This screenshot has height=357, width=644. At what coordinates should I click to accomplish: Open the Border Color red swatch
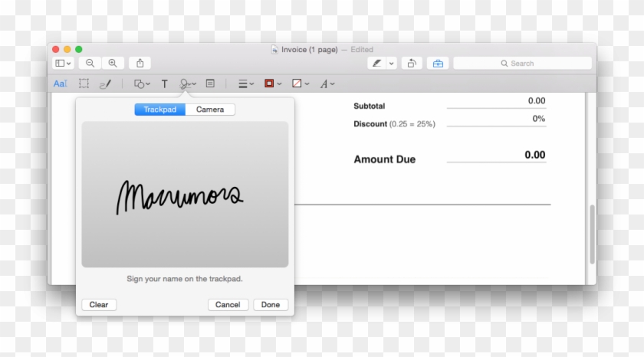tap(273, 84)
